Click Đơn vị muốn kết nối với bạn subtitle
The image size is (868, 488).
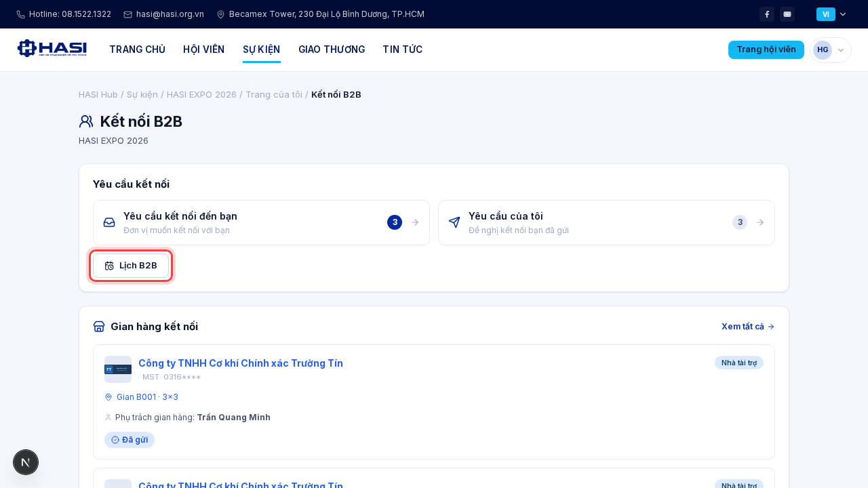[x=176, y=230]
